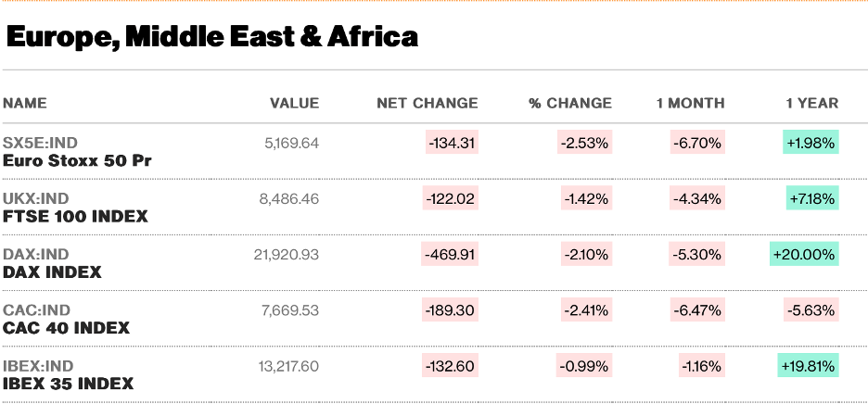Click the DAX:IND ticker symbol

(x=35, y=254)
